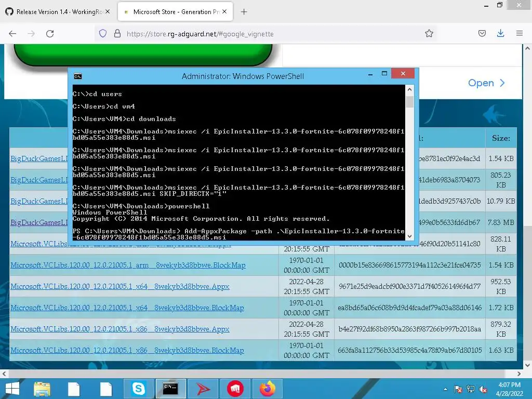
Task: Click the Size column header
Action: tap(501, 138)
